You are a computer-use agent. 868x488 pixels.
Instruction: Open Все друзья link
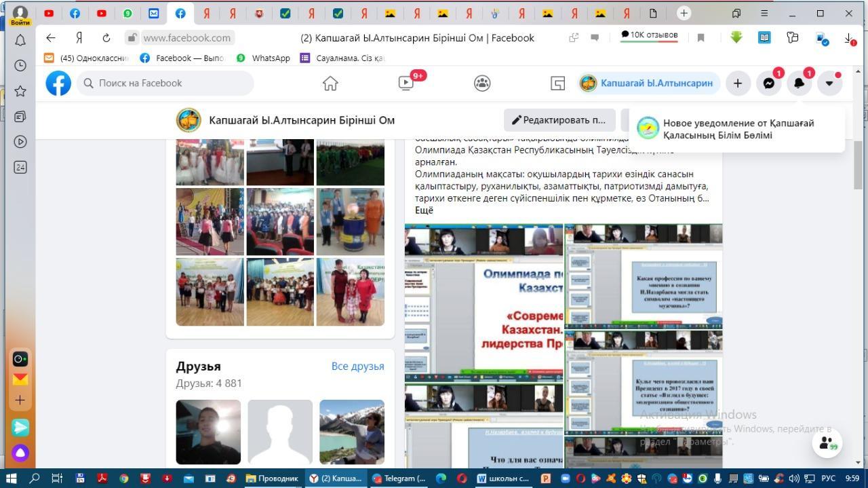click(x=357, y=366)
